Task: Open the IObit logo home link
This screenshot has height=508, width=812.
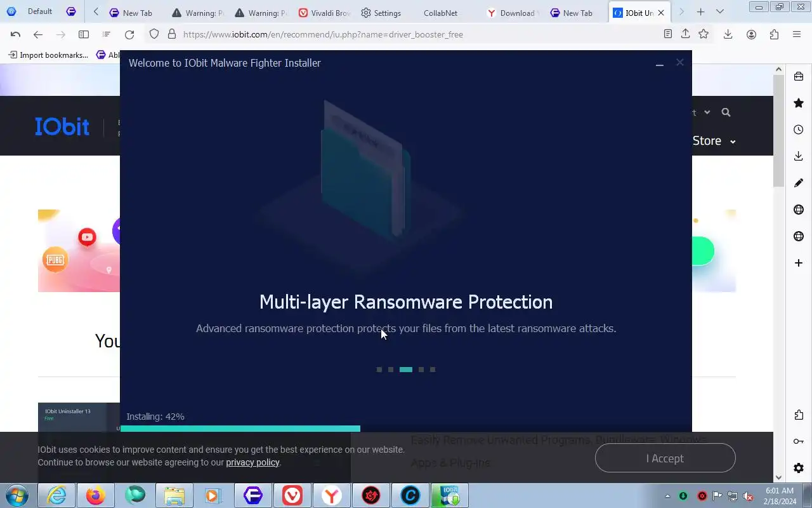Action: (x=62, y=126)
